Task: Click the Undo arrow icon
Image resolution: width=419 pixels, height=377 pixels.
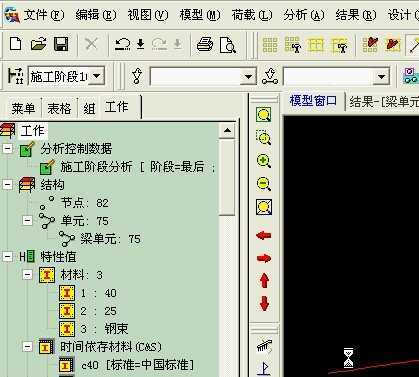Action: click(x=122, y=44)
